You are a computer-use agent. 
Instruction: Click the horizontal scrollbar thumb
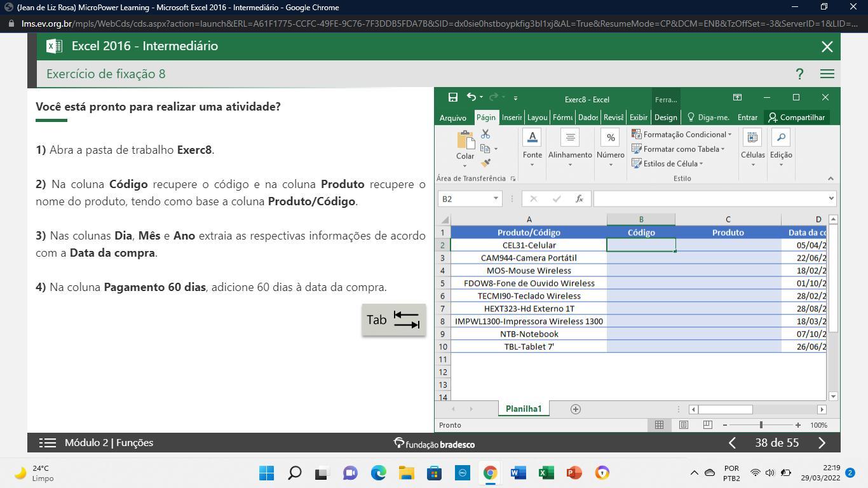click(x=725, y=409)
